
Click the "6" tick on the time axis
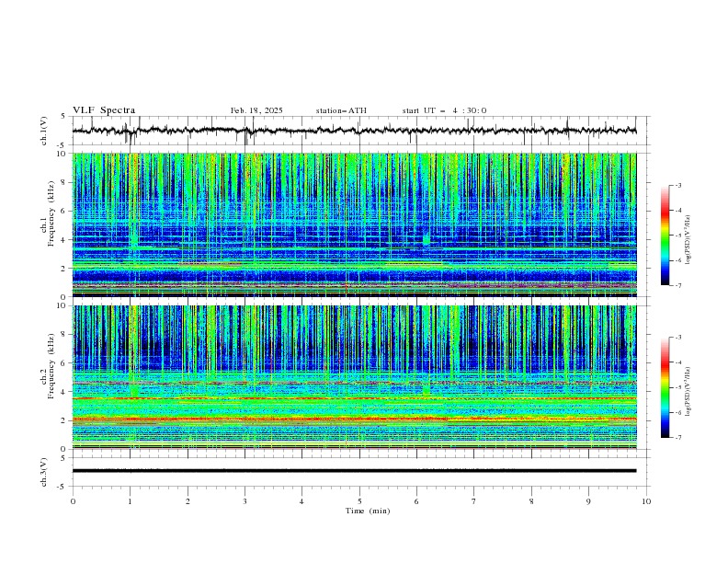[416, 501]
